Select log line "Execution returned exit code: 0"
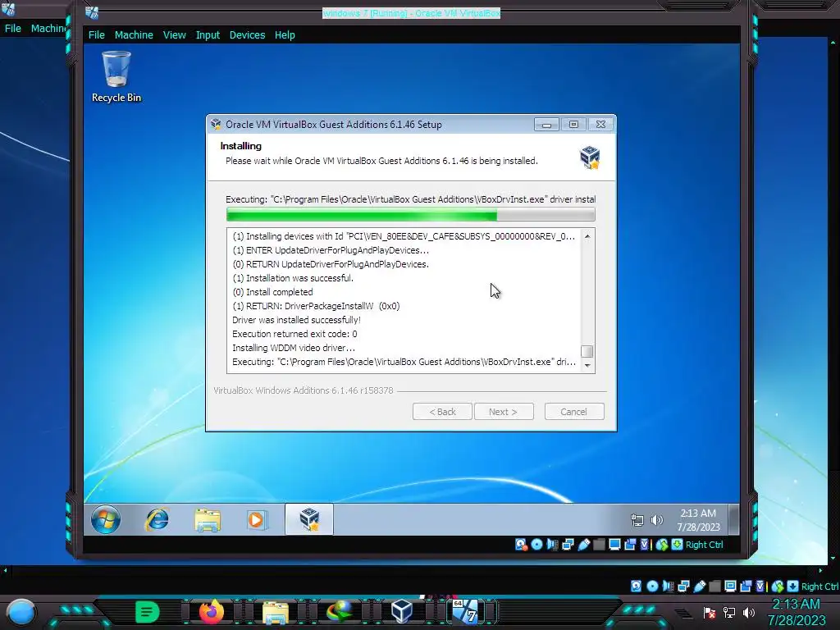 tap(294, 334)
